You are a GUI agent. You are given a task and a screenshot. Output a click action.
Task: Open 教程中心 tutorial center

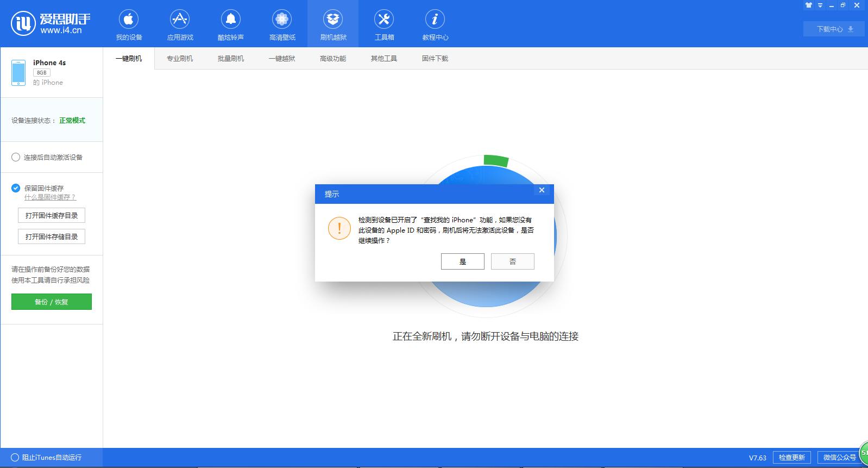tap(435, 25)
